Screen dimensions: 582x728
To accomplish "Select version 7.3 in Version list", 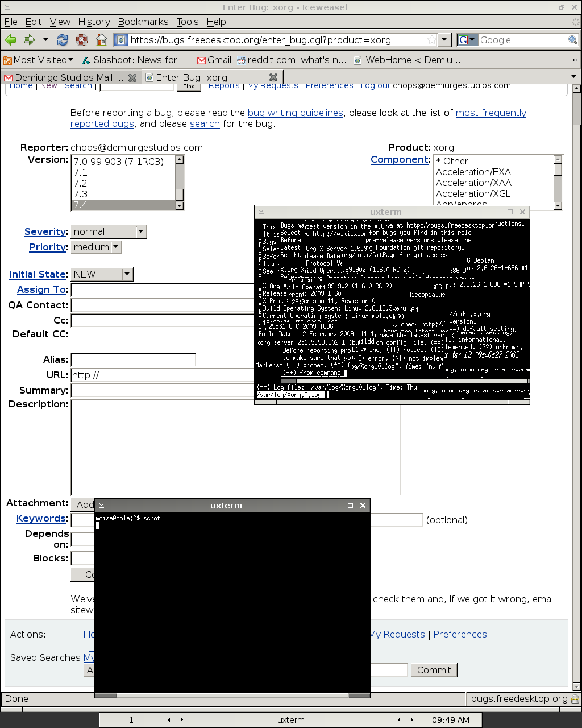I will click(81, 194).
